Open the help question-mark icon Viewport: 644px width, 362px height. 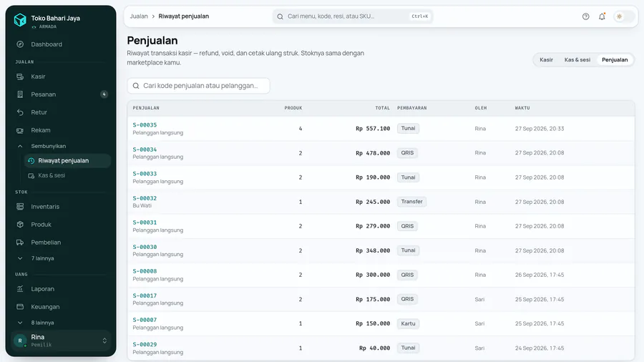tap(585, 16)
